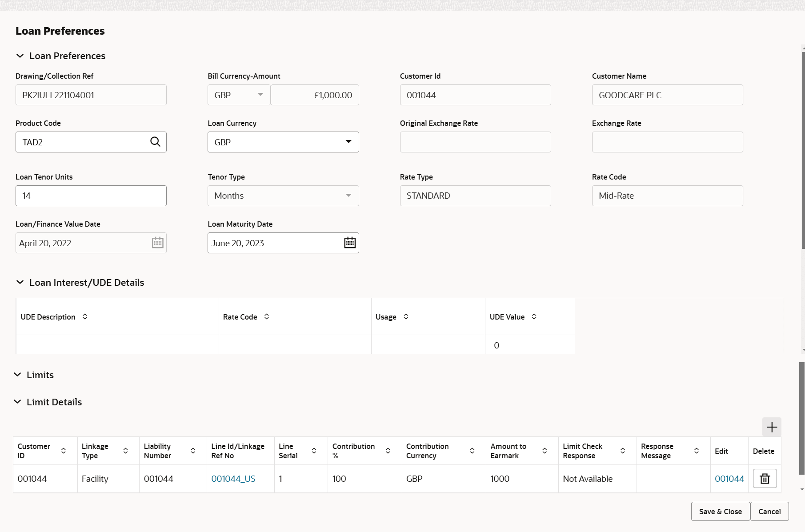The height and width of the screenshot is (532, 805).
Task: Click the Loan Tenor Units input field
Action: (x=91, y=196)
